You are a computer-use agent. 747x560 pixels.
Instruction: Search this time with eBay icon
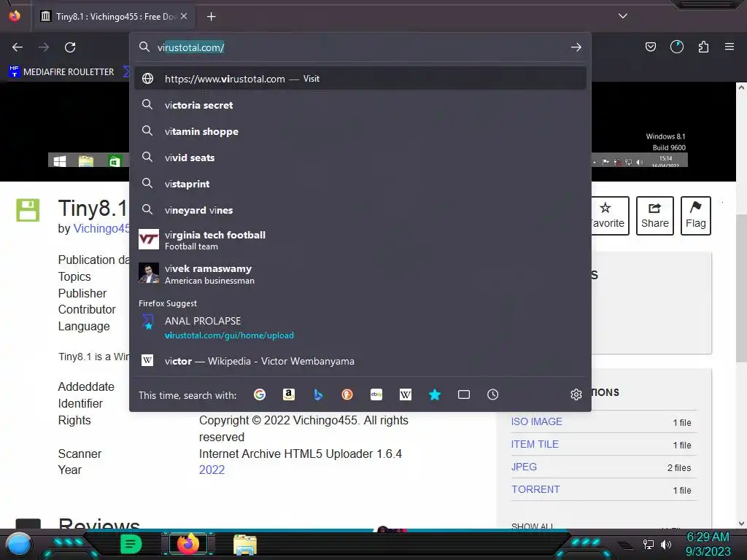coord(376,394)
